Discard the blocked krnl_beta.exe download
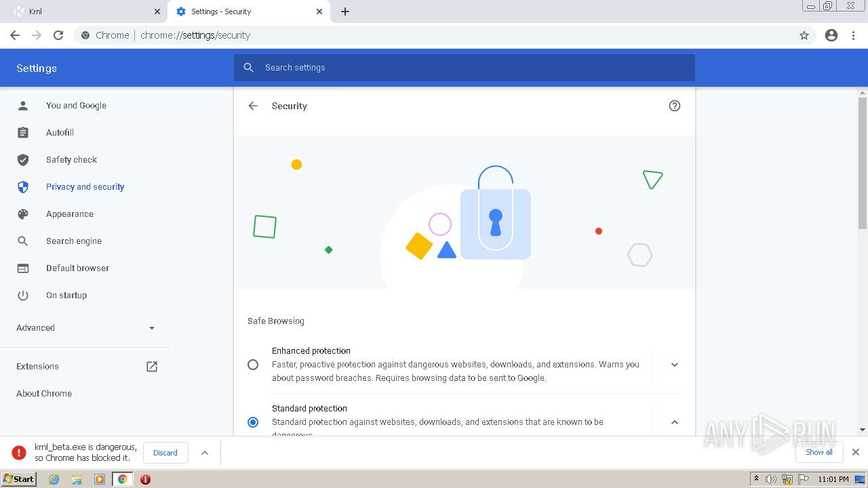The image size is (868, 488). point(165,453)
